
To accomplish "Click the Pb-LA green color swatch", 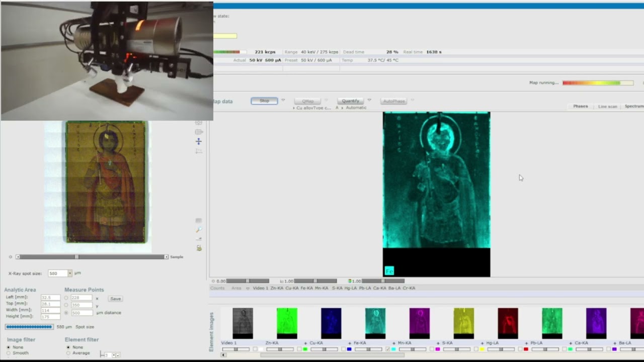I will 570,349.
